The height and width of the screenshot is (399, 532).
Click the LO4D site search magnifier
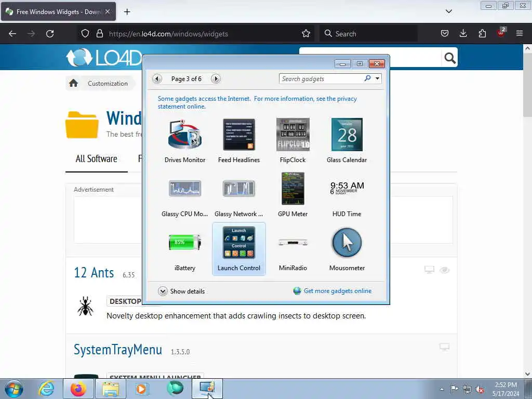(449, 58)
